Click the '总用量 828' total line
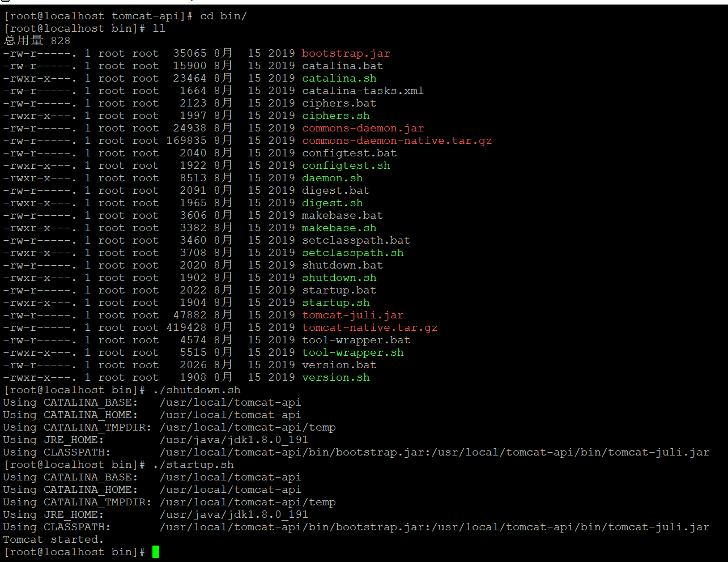 [37, 41]
